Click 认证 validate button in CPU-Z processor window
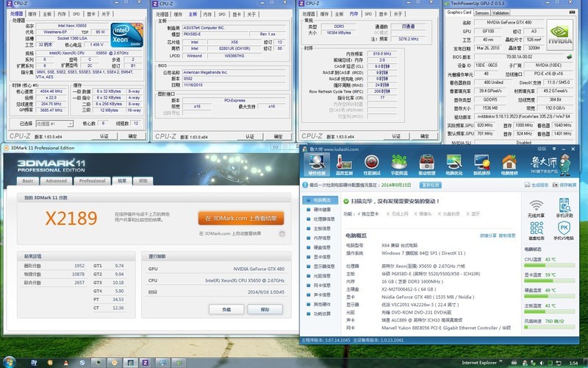The height and width of the screenshot is (368, 588). click(x=104, y=136)
